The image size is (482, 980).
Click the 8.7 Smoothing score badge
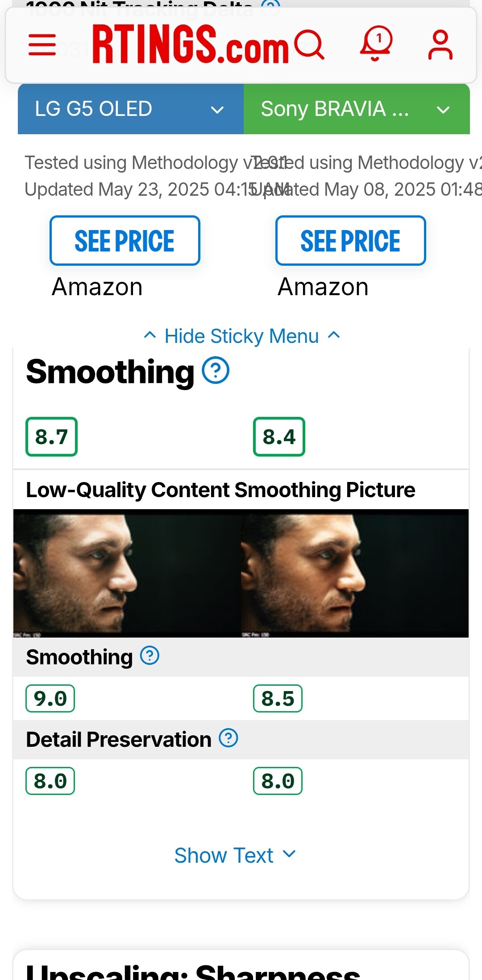pos(51,437)
